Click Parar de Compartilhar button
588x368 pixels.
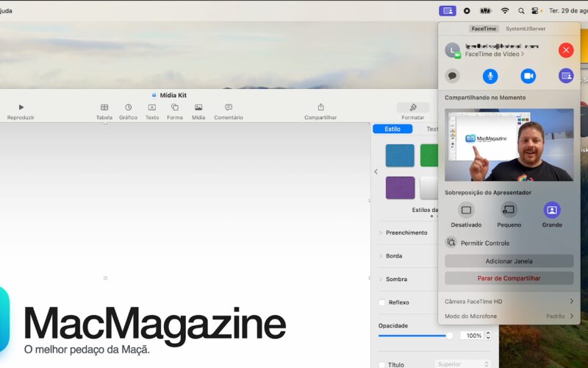(x=509, y=278)
